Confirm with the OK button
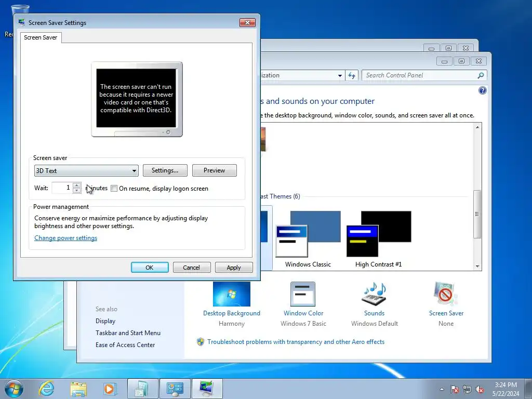This screenshot has height=399, width=532. pos(150,268)
